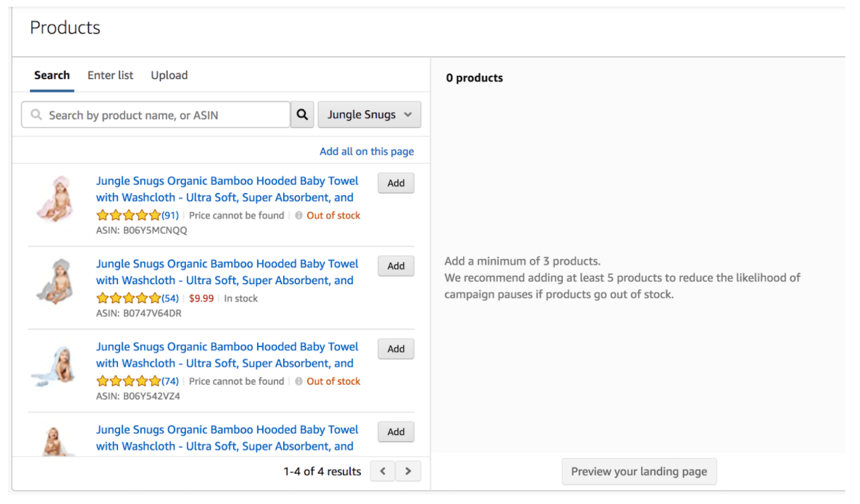Click the product name or ASIN search field
Image resolution: width=860 pixels, height=504 pixels.
(x=161, y=115)
